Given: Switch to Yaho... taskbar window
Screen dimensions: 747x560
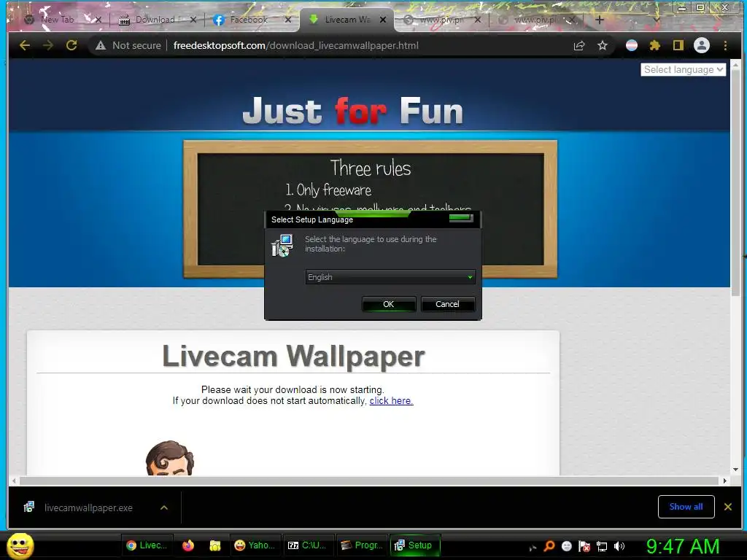Looking at the screenshot, I should tap(255, 545).
